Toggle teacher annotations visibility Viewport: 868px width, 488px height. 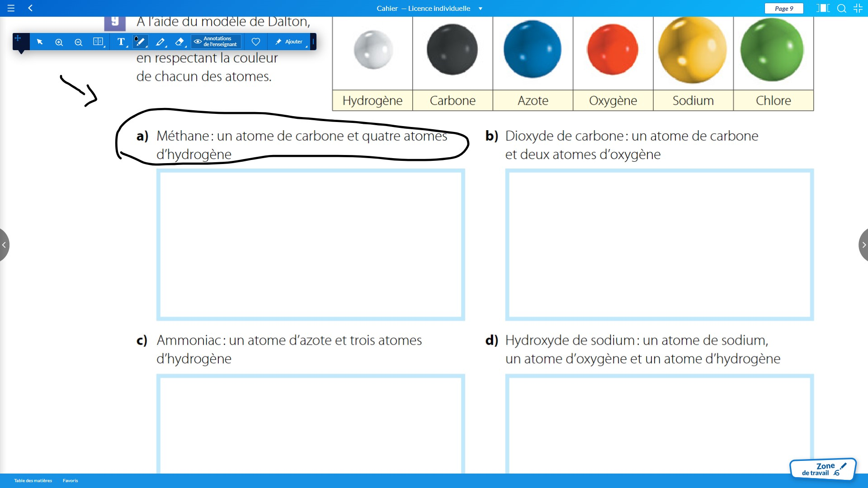tap(216, 42)
